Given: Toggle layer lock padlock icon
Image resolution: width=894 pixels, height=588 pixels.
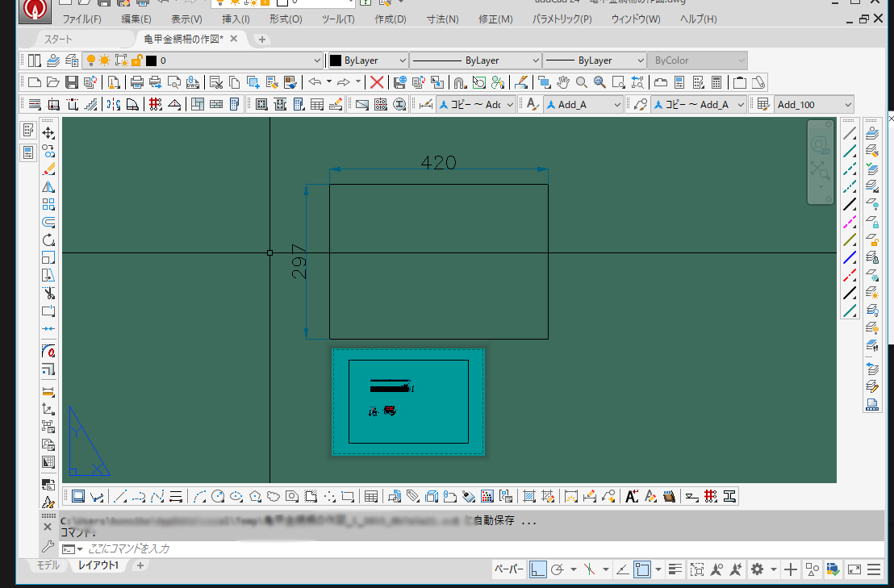Looking at the screenshot, I should (x=136, y=60).
